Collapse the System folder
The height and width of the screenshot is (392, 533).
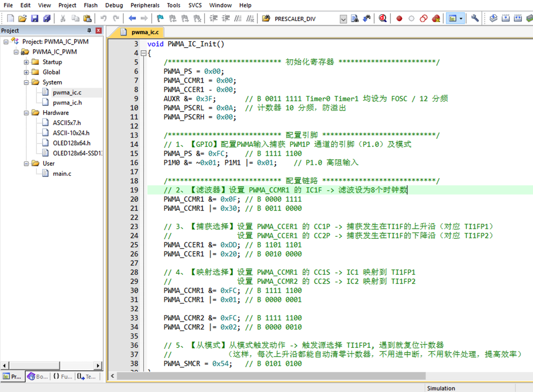[x=26, y=83]
